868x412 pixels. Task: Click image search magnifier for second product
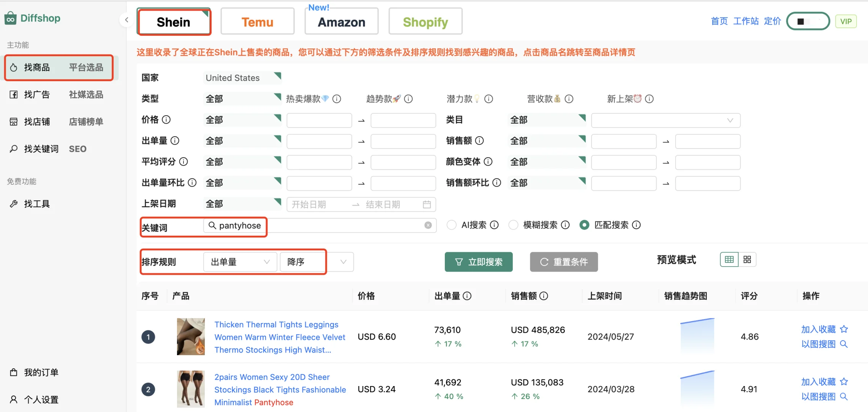click(844, 397)
